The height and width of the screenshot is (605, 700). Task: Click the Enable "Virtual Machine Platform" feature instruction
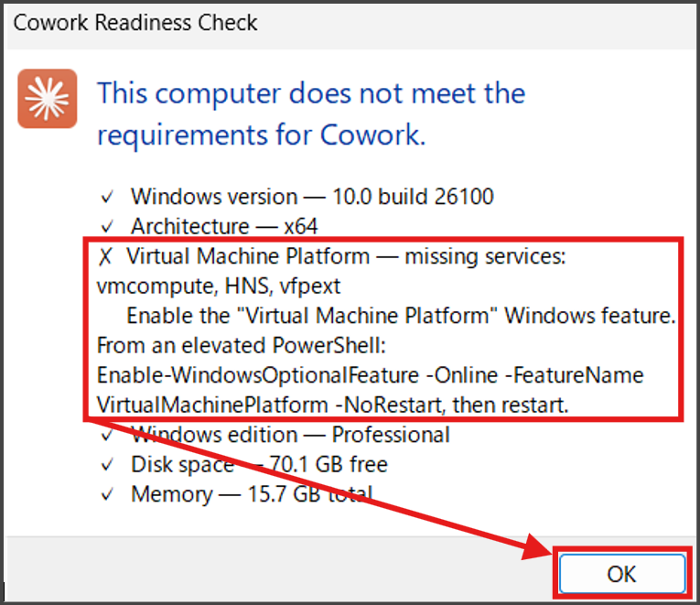pos(401,316)
